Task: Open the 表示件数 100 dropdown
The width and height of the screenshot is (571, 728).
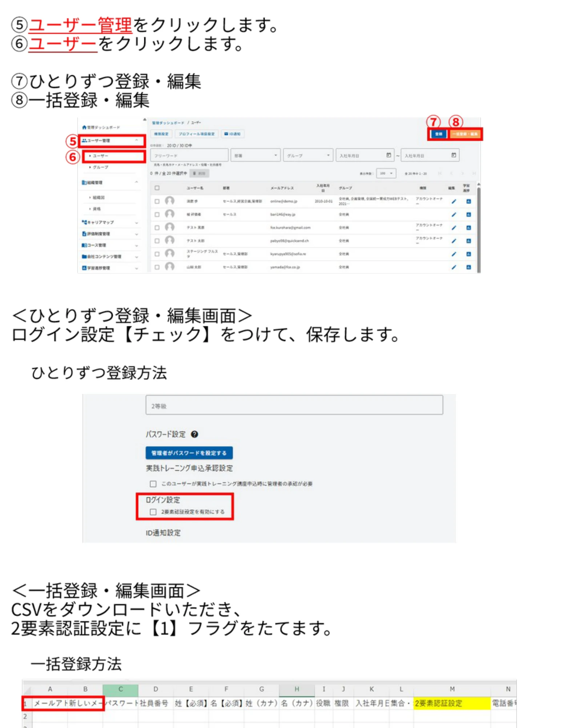Action: coord(386,173)
